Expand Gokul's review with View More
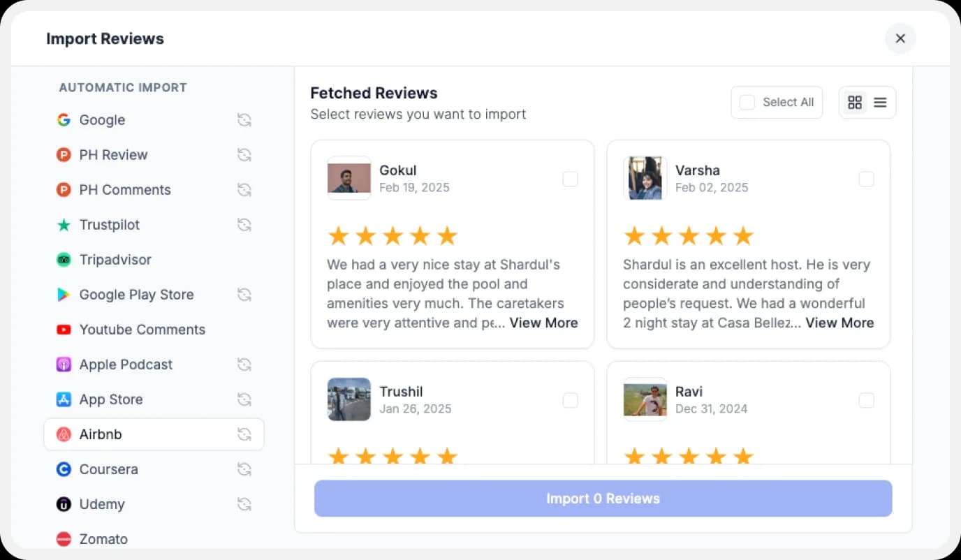This screenshot has height=560, width=961. [x=543, y=323]
